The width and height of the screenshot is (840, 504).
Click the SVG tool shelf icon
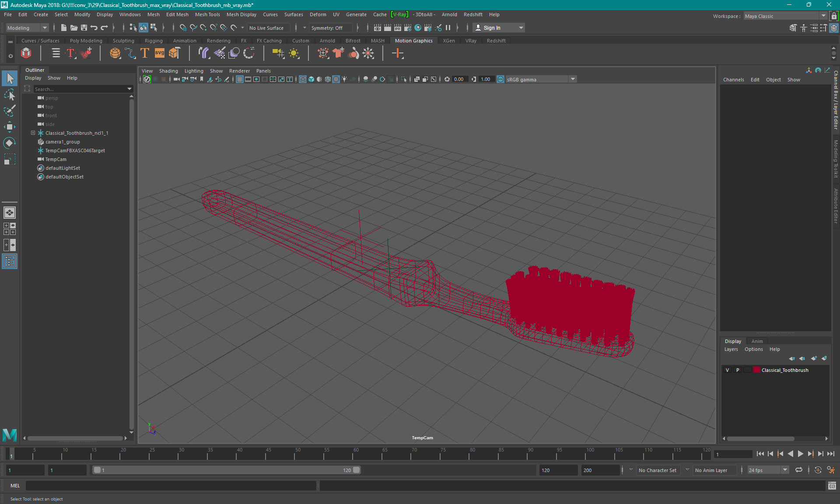[x=160, y=53]
